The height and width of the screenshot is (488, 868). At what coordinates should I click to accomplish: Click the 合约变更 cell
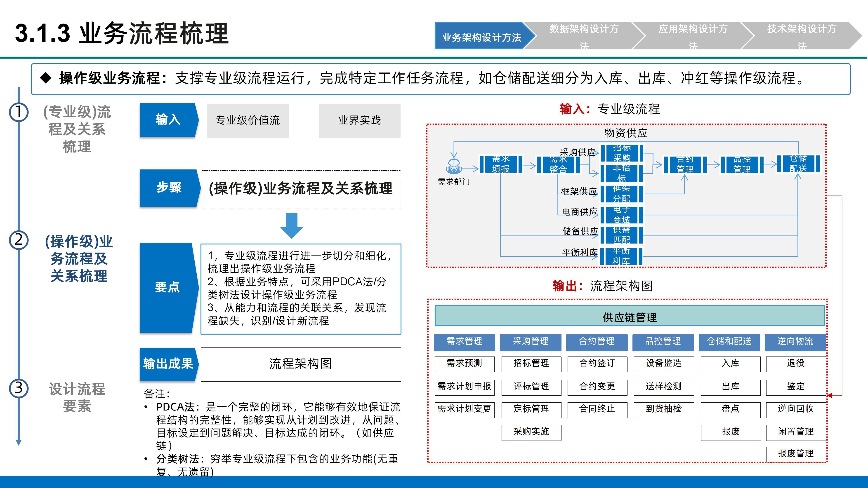click(x=597, y=387)
